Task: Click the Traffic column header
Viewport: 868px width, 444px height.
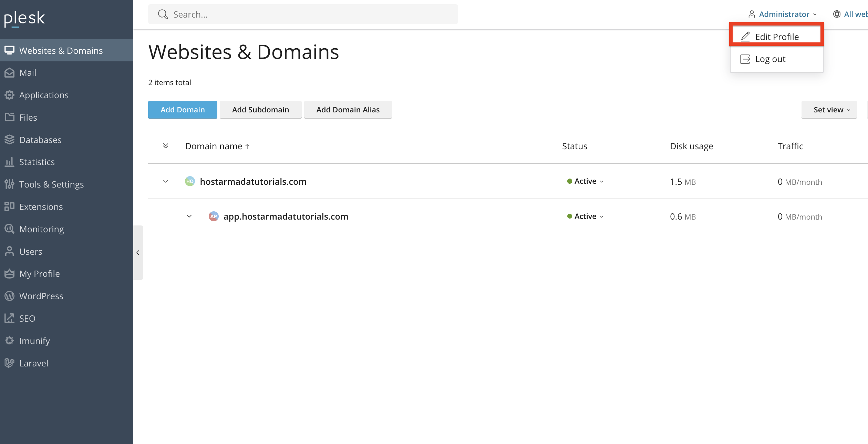Action: [x=790, y=146]
